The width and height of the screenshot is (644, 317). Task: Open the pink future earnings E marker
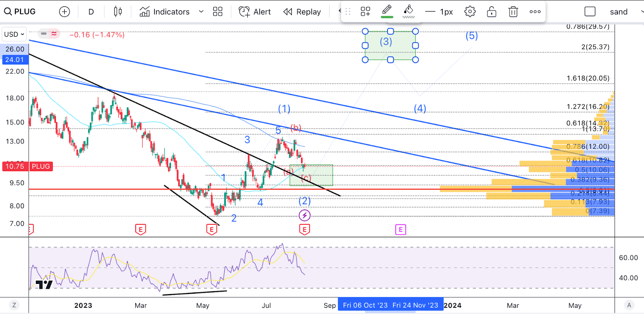400,230
